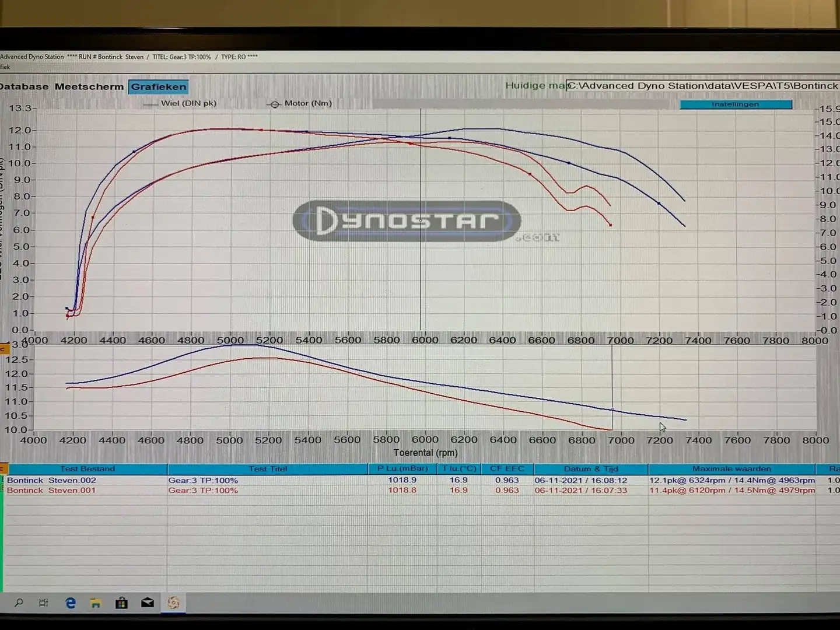Click the Maximale waarden column header
This screenshot has width=840, height=630.
[x=731, y=469]
